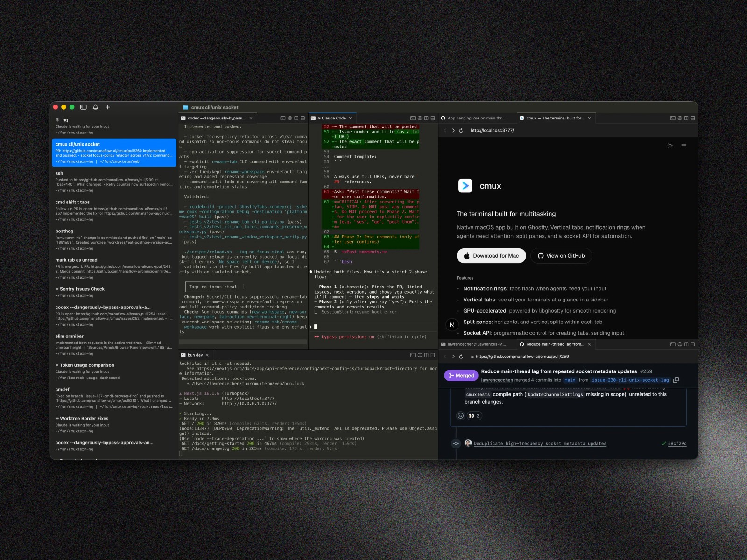Open main branch link on PR
The width and height of the screenshot is (747, 560).
click(570, 380)
